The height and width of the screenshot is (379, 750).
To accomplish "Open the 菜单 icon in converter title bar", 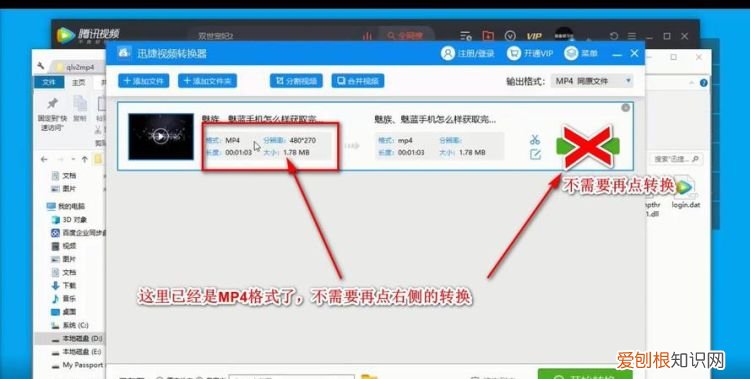I will tap(571, 53).
